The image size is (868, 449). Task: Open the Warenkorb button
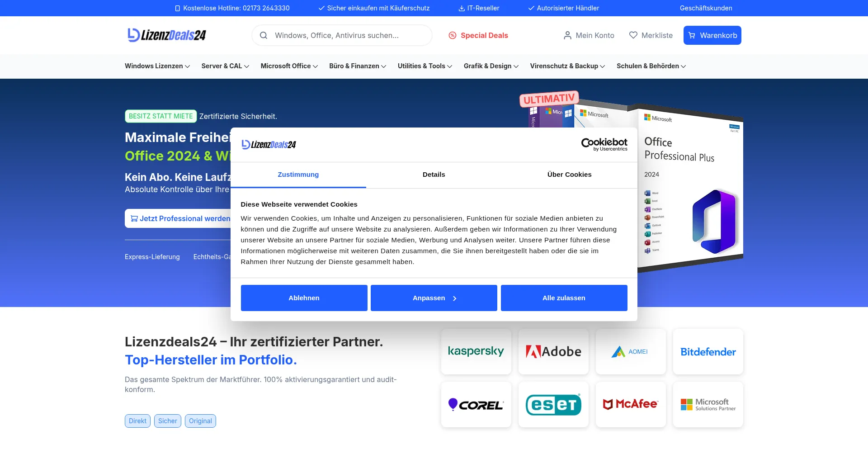pyautogui.click(x=712, y=35)
